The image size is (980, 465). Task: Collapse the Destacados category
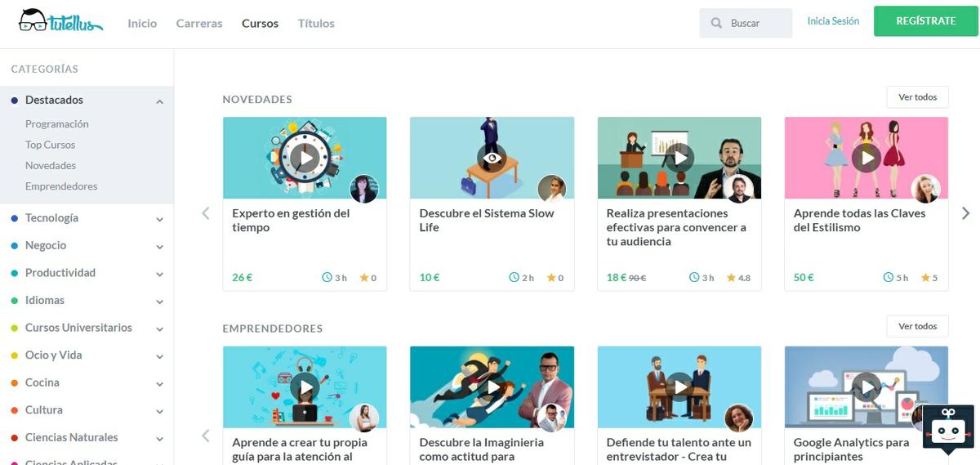159,101
